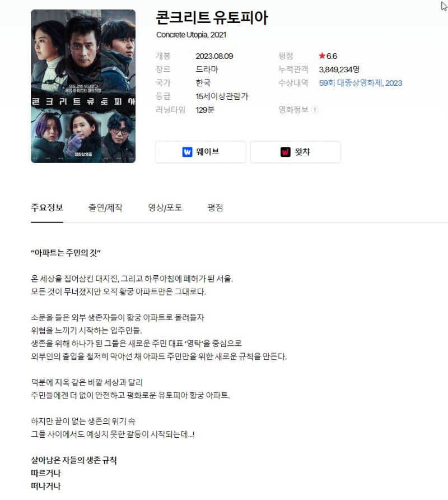Click the 콘크리트 유토피아 movie title

(212, 17)
